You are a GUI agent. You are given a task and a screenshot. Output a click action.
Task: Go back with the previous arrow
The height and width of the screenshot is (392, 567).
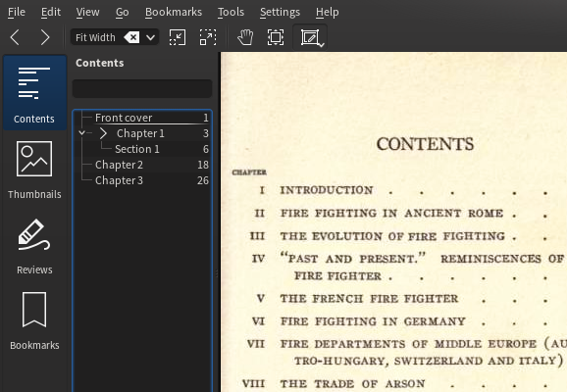pos(15,37)
